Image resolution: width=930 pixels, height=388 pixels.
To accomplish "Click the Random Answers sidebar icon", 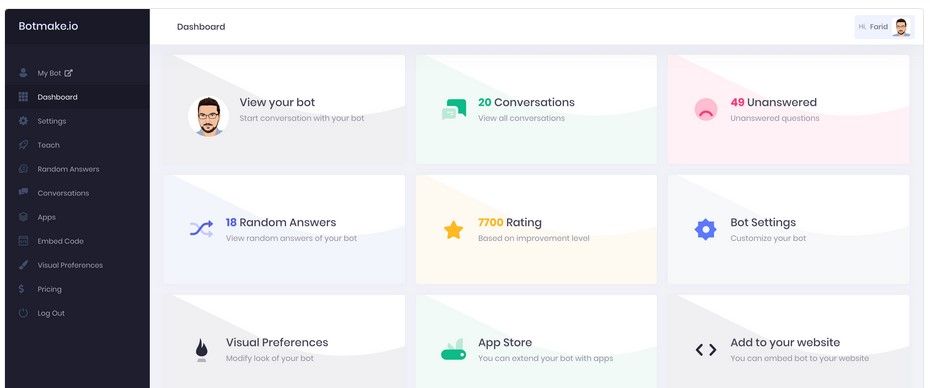I will pyautogui.click(x=23, y=169).
